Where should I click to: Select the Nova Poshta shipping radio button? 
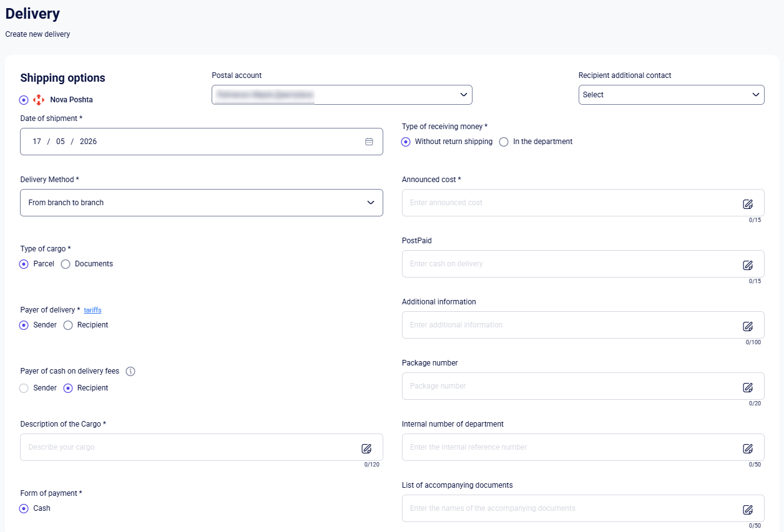point(24,100)
